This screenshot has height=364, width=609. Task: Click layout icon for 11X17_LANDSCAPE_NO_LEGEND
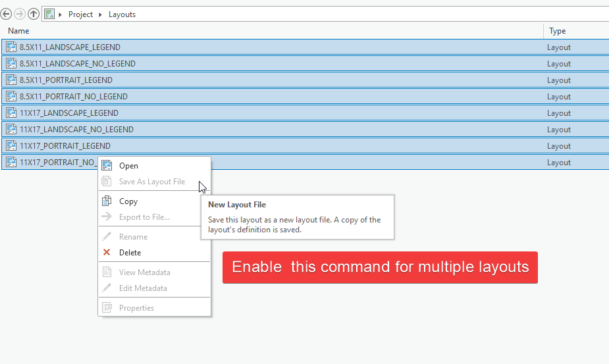pyautogui.click(x=11, y=130)
